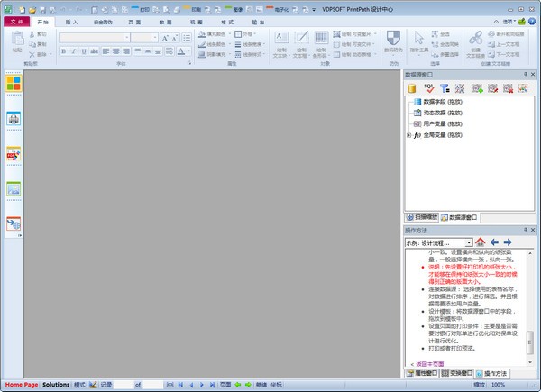The image size is (541, 392).
Task: Switch to the Data (数据) ribbon tab
Action: (166, 22)
